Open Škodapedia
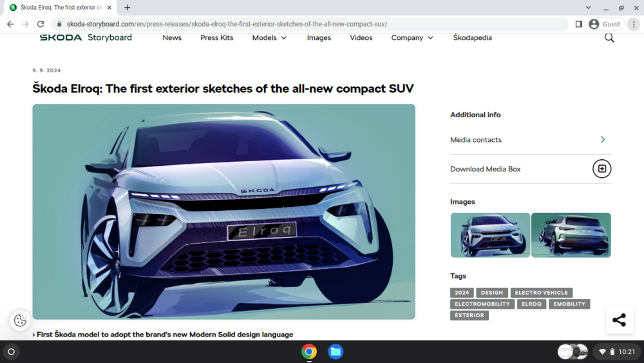644x363 pixels. point(472,38)
